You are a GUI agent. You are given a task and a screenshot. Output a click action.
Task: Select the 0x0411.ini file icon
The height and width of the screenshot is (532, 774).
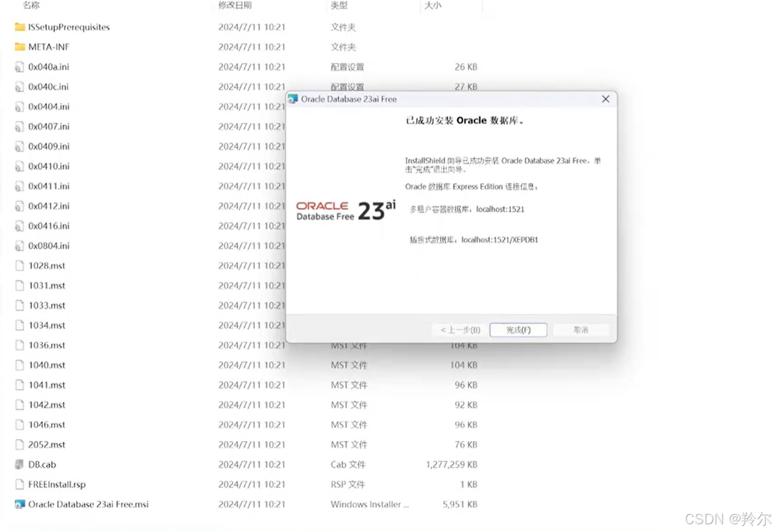coord(20,186)
